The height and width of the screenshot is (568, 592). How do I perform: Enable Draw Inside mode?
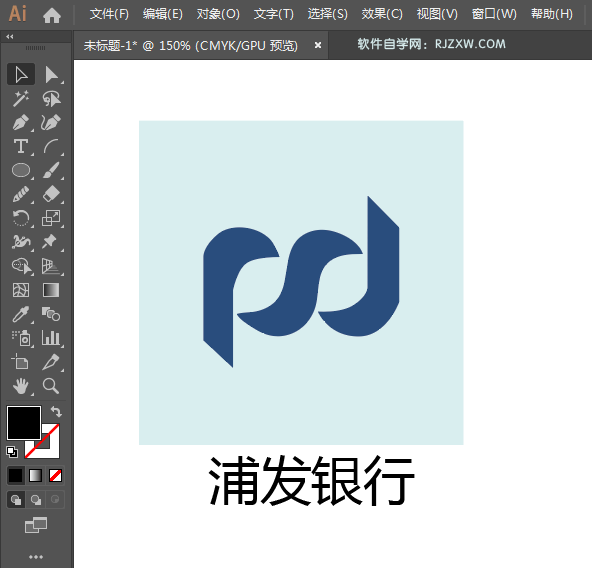[55, 500]
